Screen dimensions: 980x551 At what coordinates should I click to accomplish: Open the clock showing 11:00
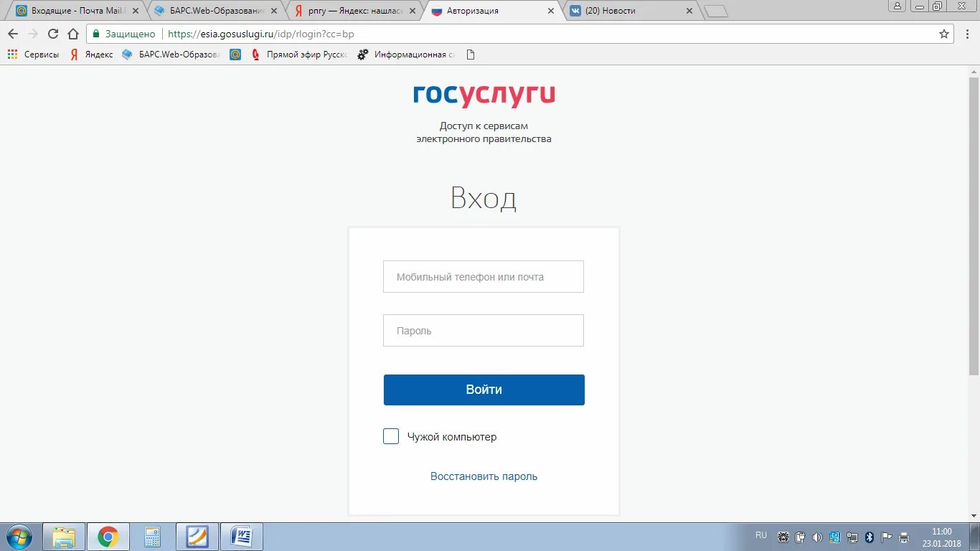click(x=941, y=537)
